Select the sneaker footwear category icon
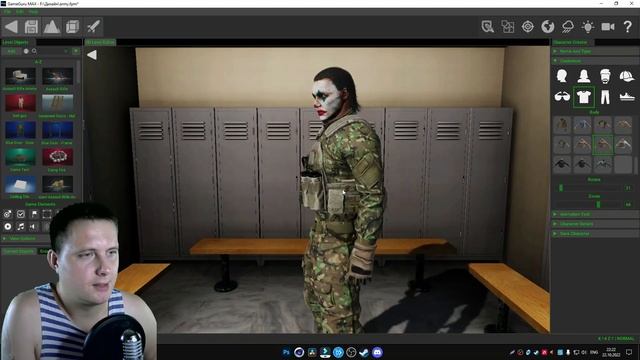 pos(627,97)
